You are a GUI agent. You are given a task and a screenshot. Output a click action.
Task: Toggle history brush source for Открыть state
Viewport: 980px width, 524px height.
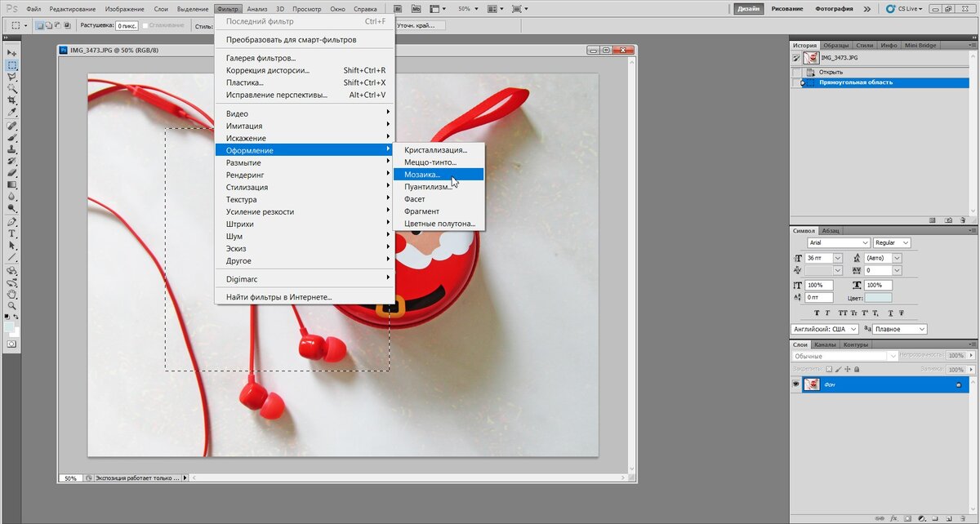tap(797, 72)
